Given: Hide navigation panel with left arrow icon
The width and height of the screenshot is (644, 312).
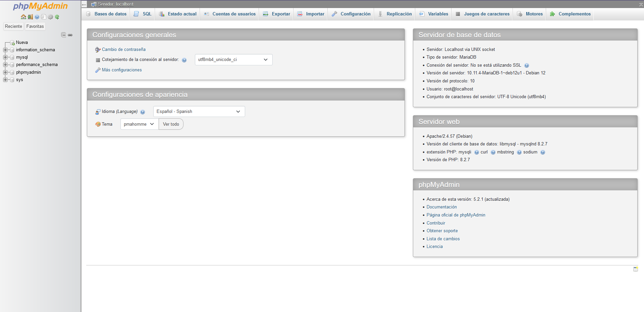Looking at the screenshot, I should (x=84, y=4).
